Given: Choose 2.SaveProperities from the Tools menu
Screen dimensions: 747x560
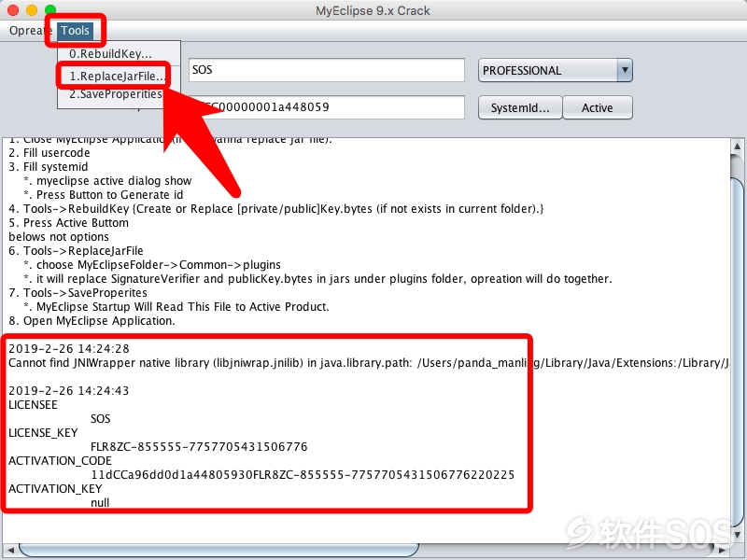Looking at the screenshot, I should (116, 94).
